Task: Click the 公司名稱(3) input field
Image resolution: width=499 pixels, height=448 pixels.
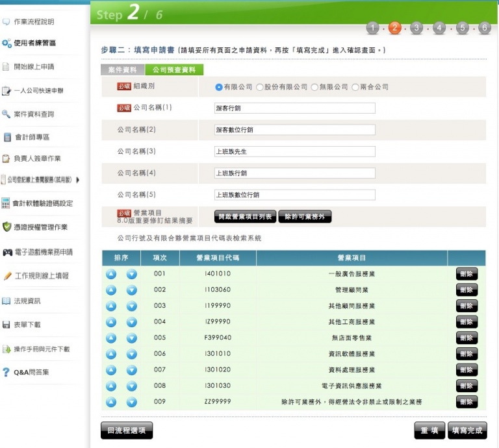Action: tap(294, 151)
